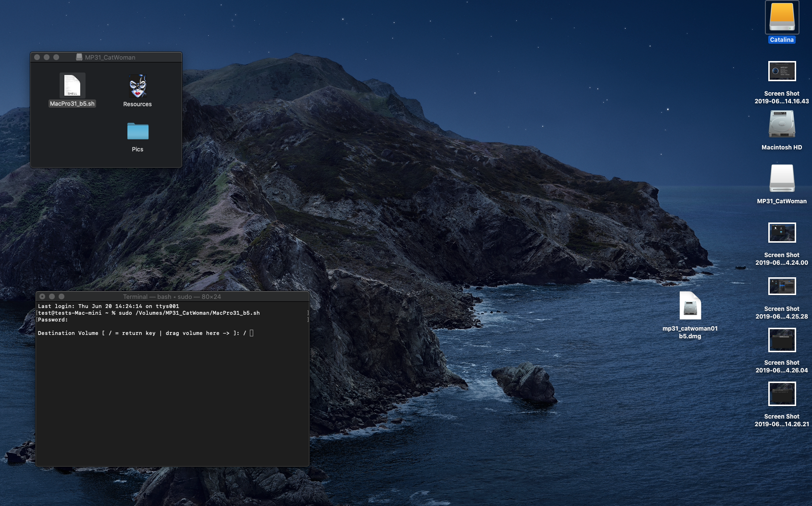812x506 pixels.
Task: Click the volume proxy icon in Finder title
Action: pos(79,57)
